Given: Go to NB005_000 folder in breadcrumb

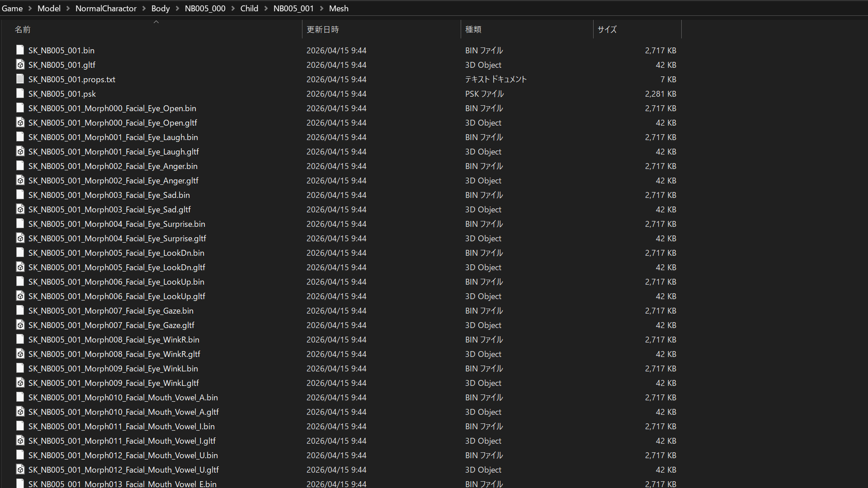Looking at the screenshot, I should point(205,9).
